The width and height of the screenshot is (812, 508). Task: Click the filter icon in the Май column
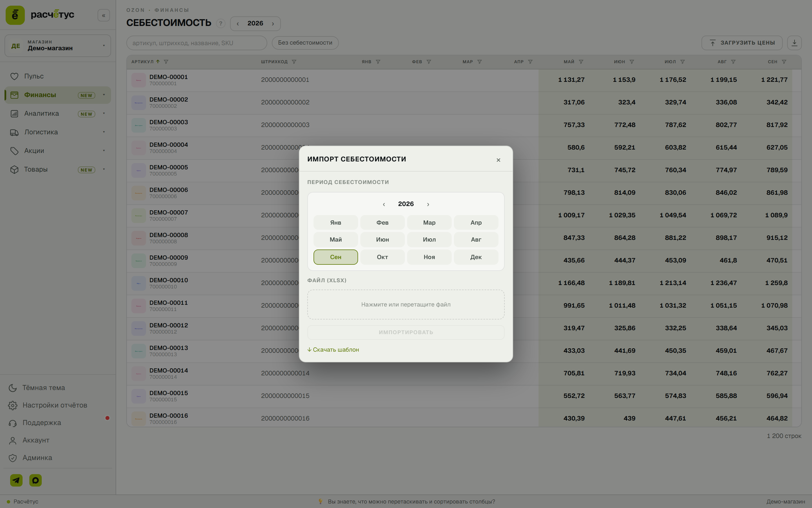(581, 62)
